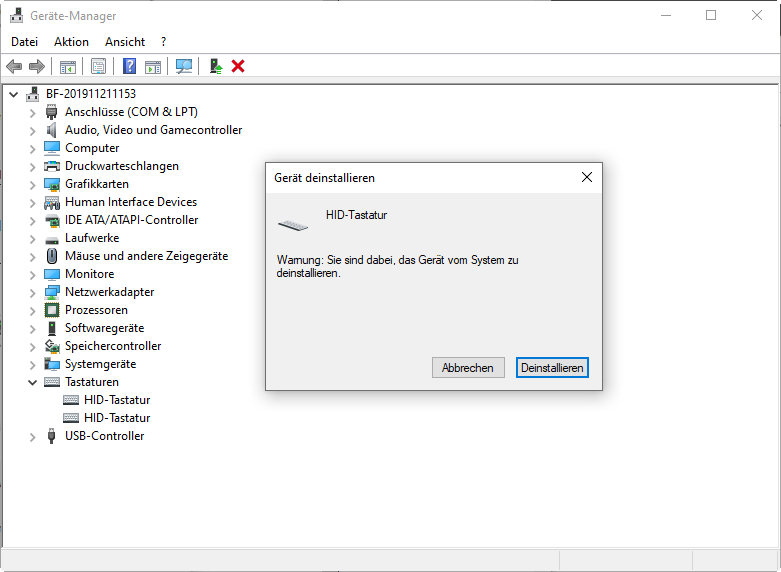Expand Audio, Video und Gamecontroller
This screenshot has height=572, width=781.
point(32,131)
